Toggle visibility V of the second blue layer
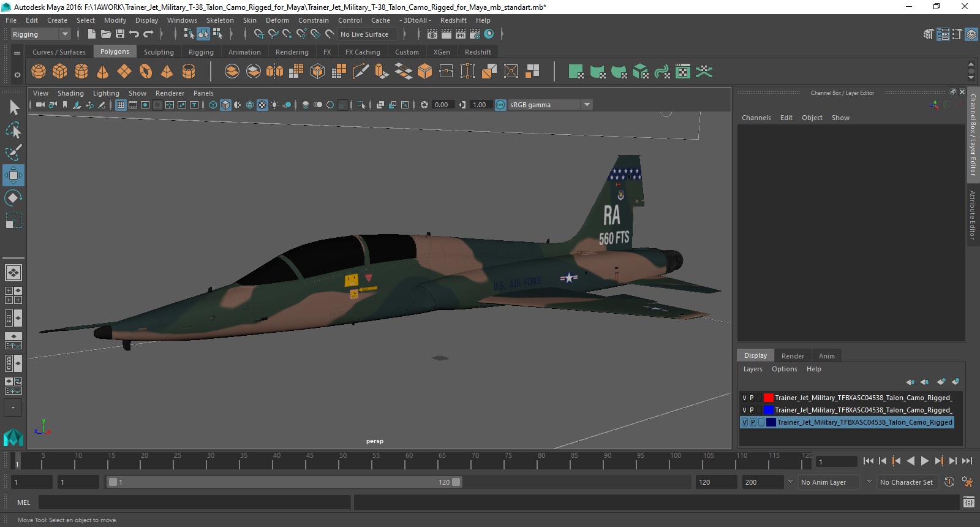Viewport: 980px width, 527px height. tap(744, 410)
